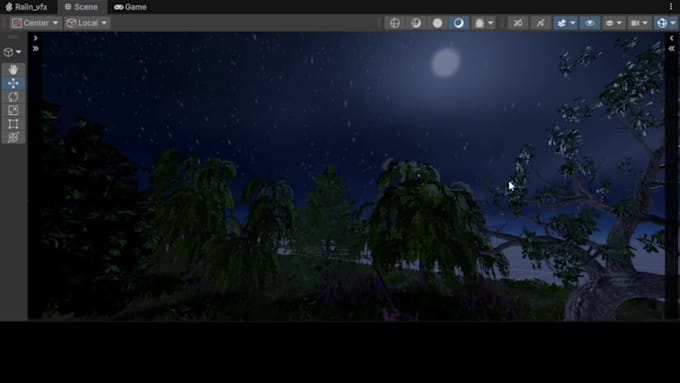Switch to Unlit draw mode
The image size is (680, 383).
click(437, 23)
